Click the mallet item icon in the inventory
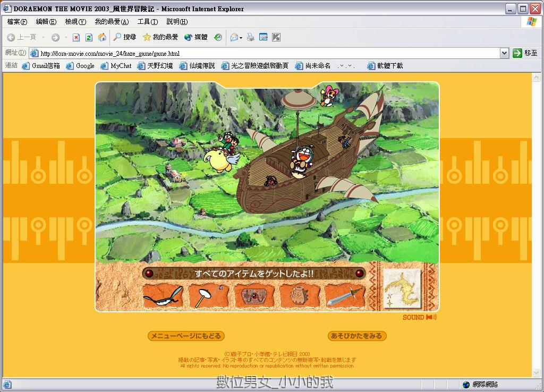Image resolution: width=544 pixels, height=392 pixels. [x=208, y=295]
